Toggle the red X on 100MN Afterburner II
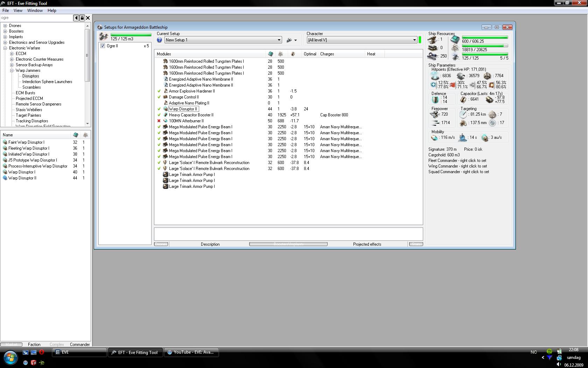This screenshot has height=368, width=588. [159, 121]
